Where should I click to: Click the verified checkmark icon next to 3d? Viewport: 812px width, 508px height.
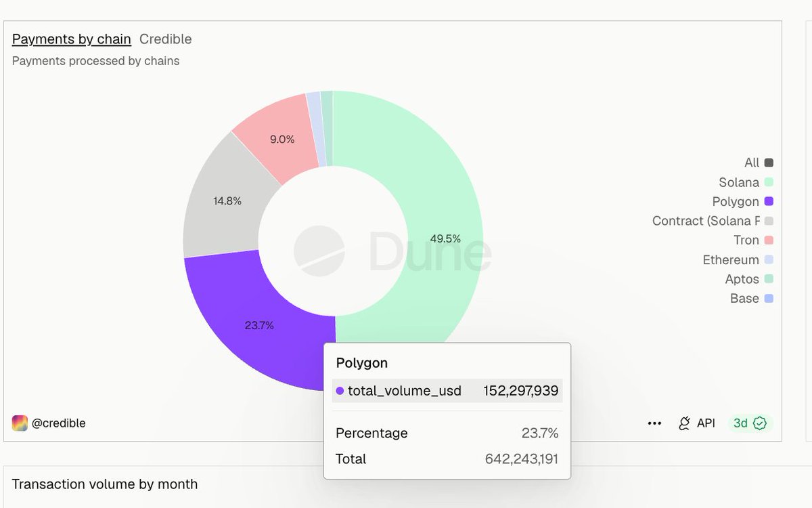click(x=760, y=423)
